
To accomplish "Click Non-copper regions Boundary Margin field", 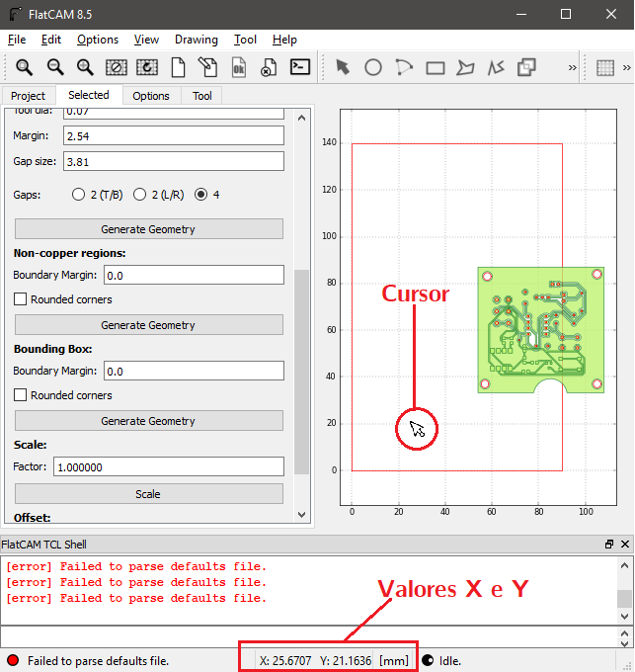I will pos(194,275).
